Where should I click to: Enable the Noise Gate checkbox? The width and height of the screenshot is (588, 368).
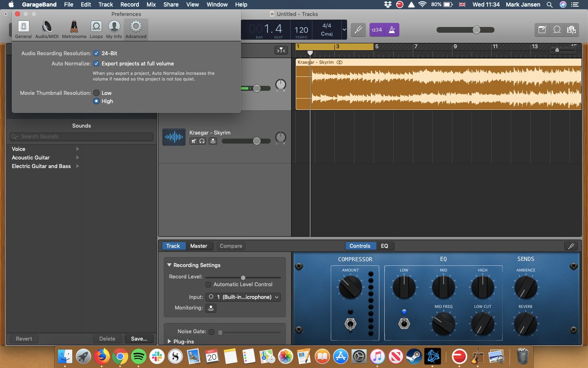(212, 332)
